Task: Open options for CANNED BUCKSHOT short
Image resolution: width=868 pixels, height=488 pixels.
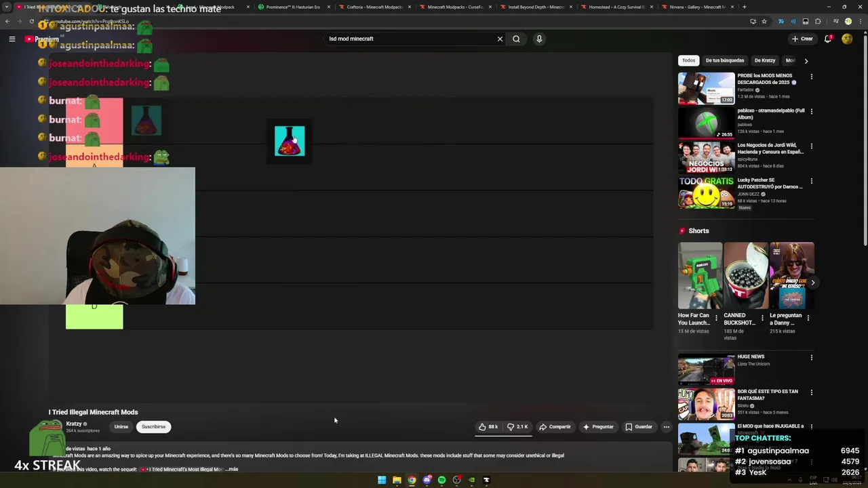Action: click(x=762, y=317)
